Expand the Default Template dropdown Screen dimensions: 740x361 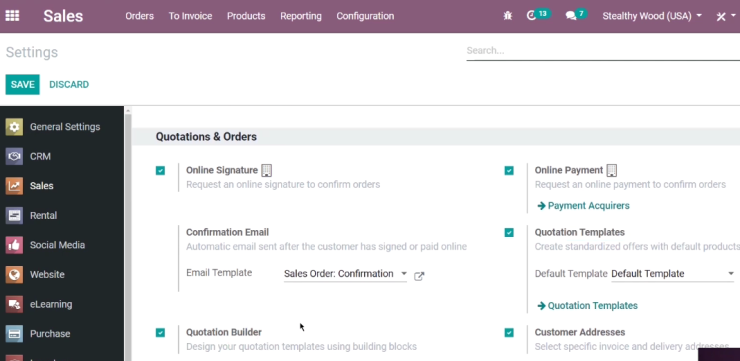(673, 274)
